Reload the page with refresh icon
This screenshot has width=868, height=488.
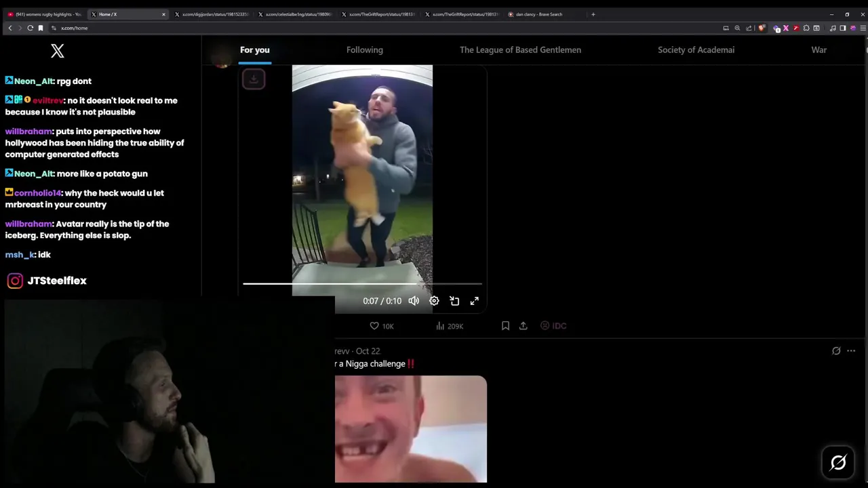pyautogui.click(x=30, y=28)
